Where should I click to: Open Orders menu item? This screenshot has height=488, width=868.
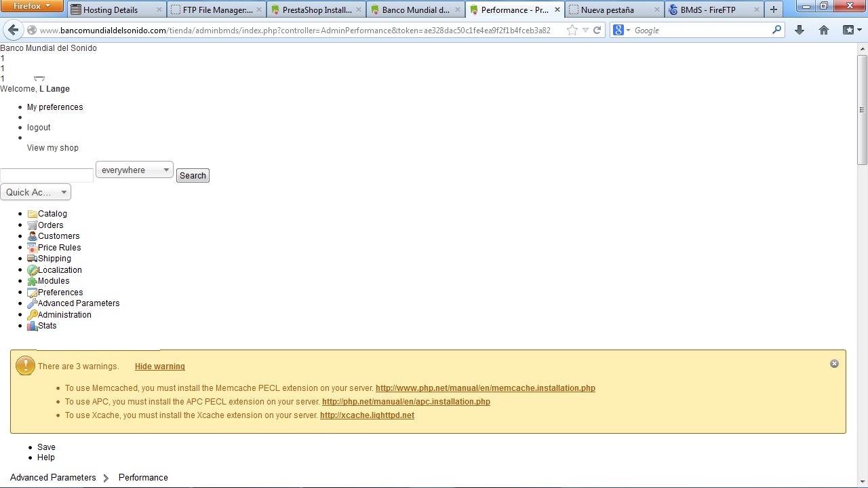point(51,225)
